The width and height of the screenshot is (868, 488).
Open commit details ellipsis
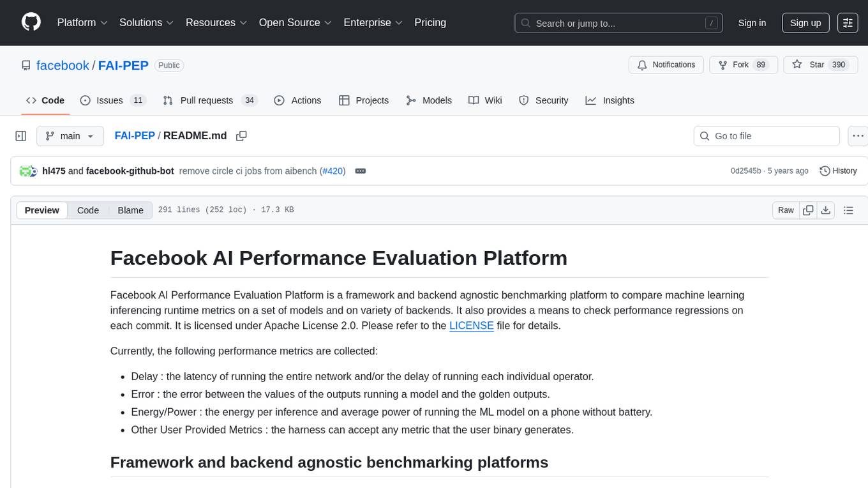(360, 171)
